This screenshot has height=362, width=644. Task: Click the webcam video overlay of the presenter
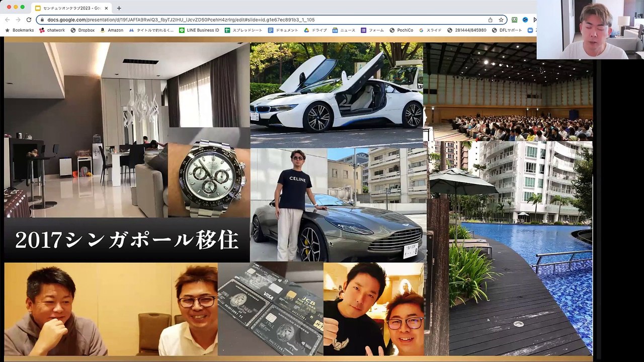coord(590,30)
